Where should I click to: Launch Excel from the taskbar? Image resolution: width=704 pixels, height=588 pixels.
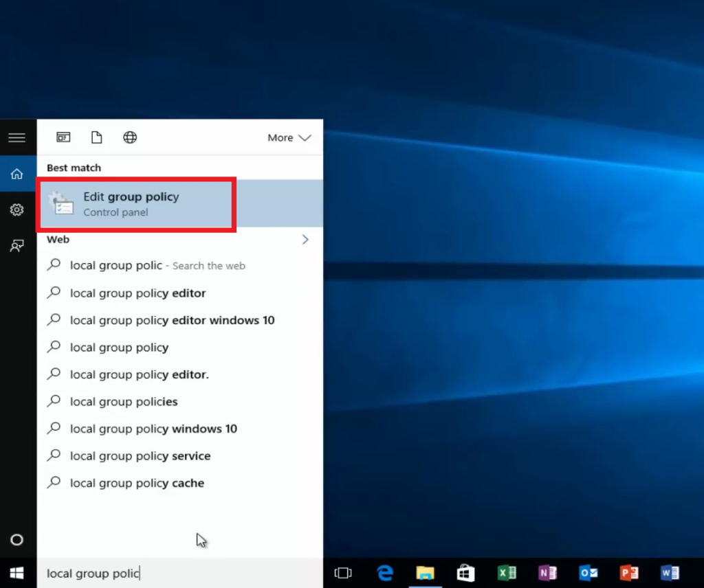click(x=507, y=573)
